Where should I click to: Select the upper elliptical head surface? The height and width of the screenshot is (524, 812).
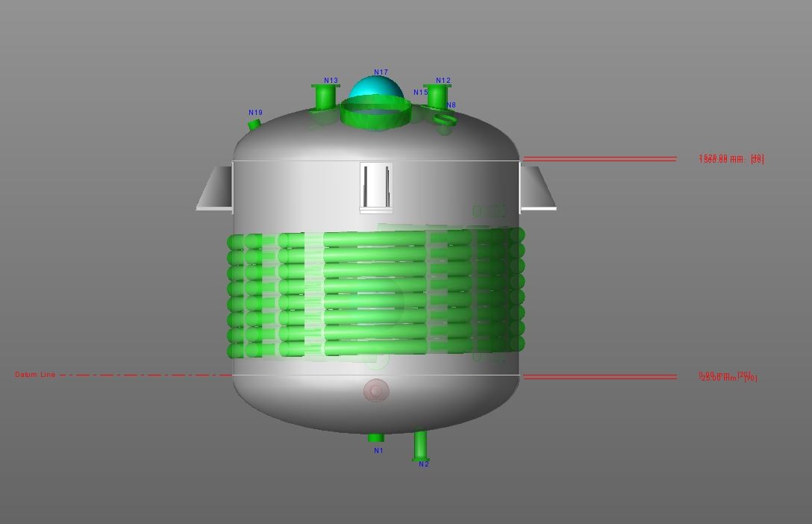[291, 138]
